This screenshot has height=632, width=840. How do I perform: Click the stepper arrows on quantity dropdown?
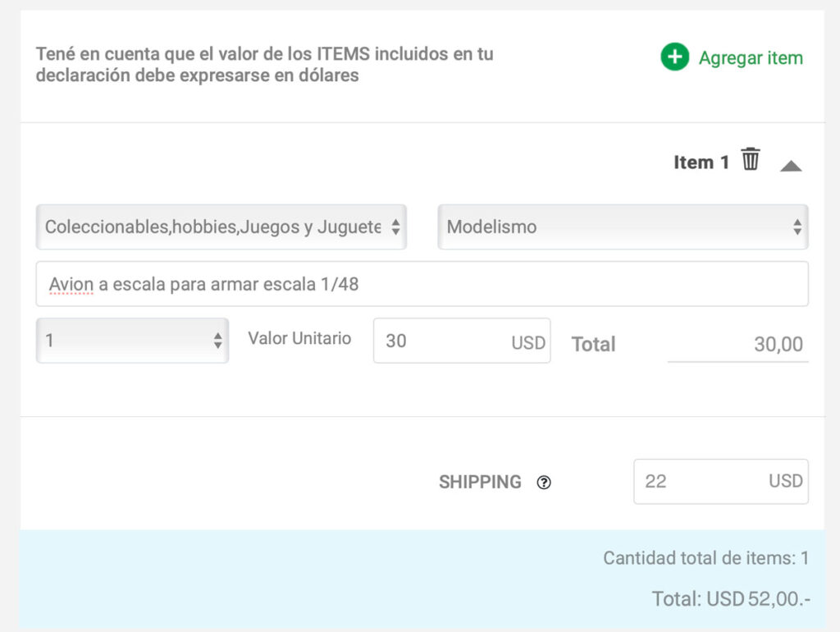click(x=217, y=341)
